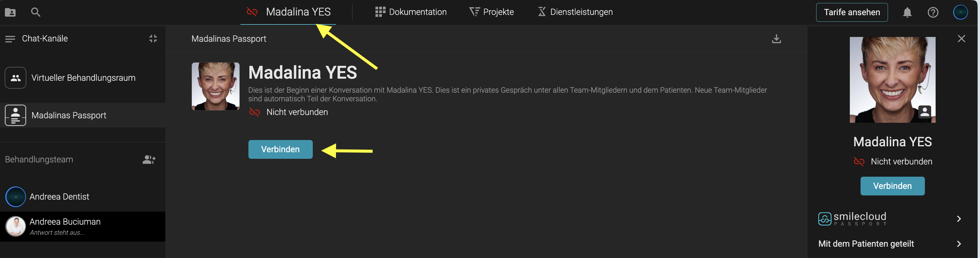Download Madalinas Passport via download icon
The image size is (980, 258).
point(776,39)
